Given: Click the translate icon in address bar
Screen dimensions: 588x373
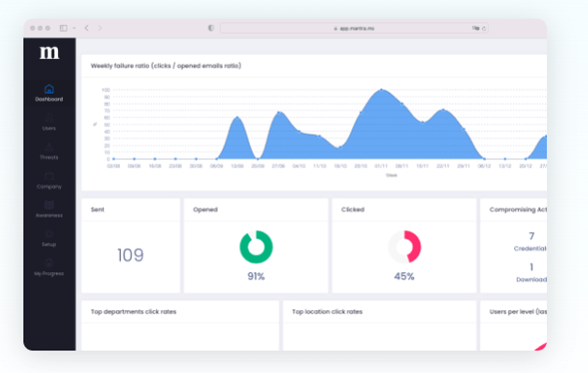Looking at the screenshot, I should point(475,28).
